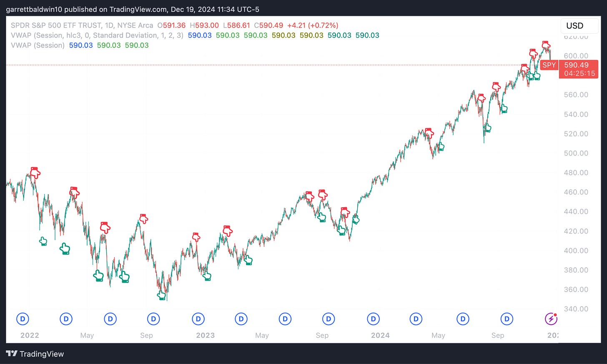Click the 2024 label on time axis
Screen dimensions: 607x364
click(380, 335)
